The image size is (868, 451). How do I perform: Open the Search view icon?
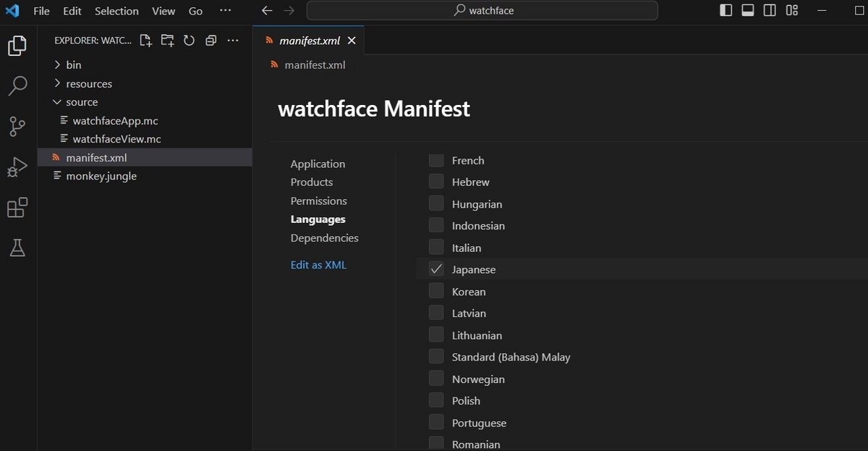click(17, 86)
